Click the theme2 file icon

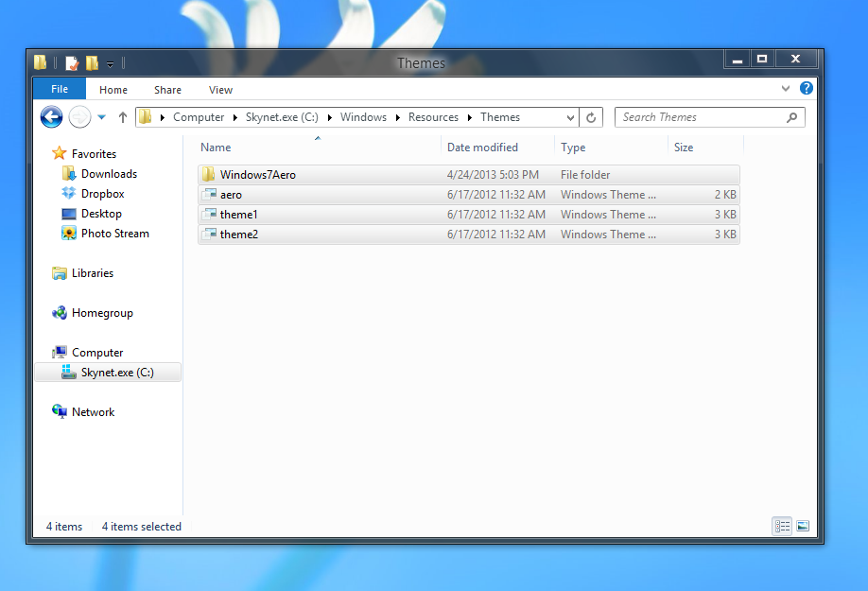209,235
